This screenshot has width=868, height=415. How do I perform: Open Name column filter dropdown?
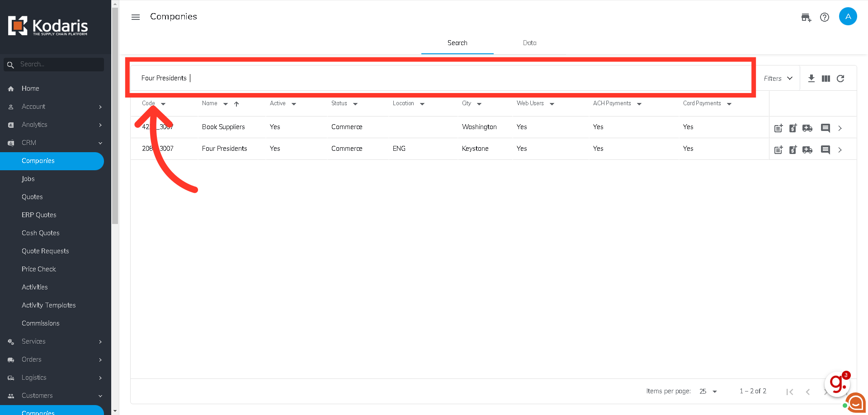(x=226, y=104)
